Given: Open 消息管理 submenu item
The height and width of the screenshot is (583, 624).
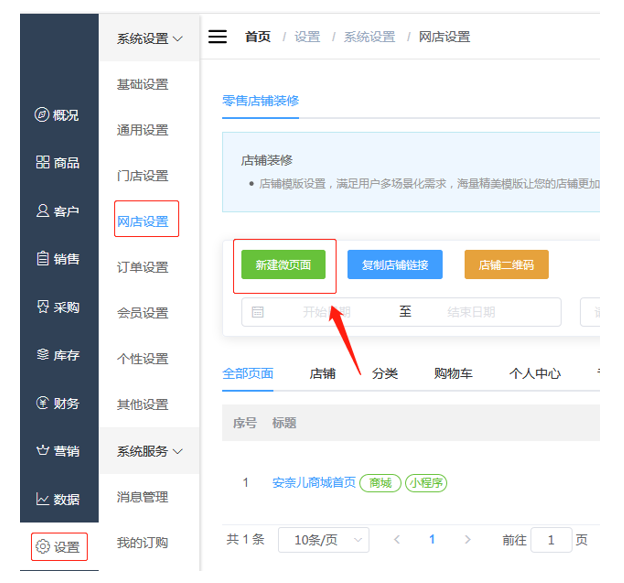Looking at the screenshot, I should (142, 497).
